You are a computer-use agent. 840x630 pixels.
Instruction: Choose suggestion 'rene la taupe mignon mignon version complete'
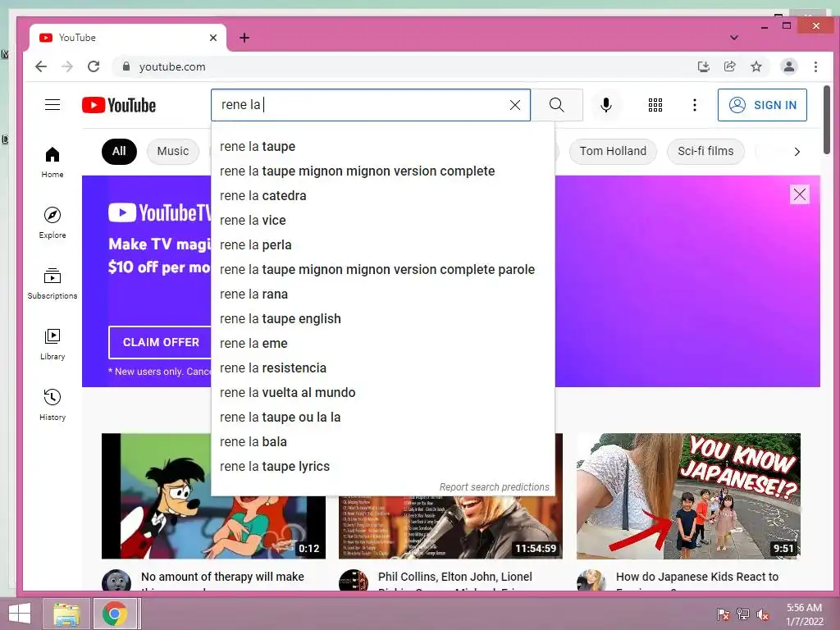click(x=383, y=171)
